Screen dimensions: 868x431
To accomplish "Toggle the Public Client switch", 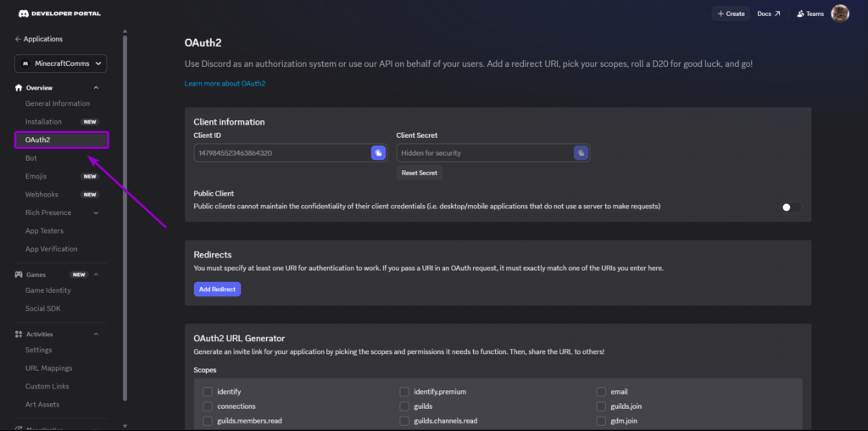I will point(791,207).
